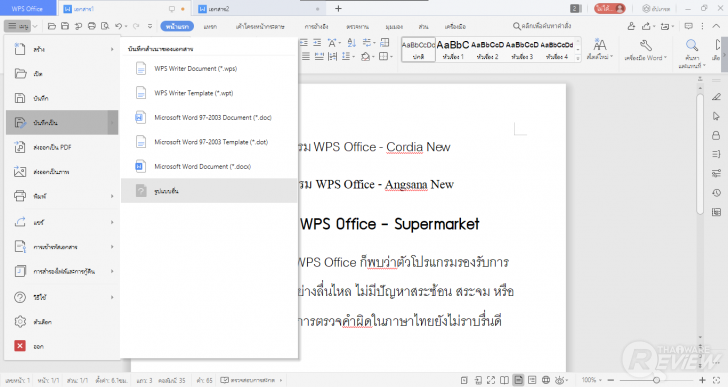The height and width of the screenshot is (387, 728).
Task: Click the Export to PDF menu entry
Action: (x=62, y=147)
